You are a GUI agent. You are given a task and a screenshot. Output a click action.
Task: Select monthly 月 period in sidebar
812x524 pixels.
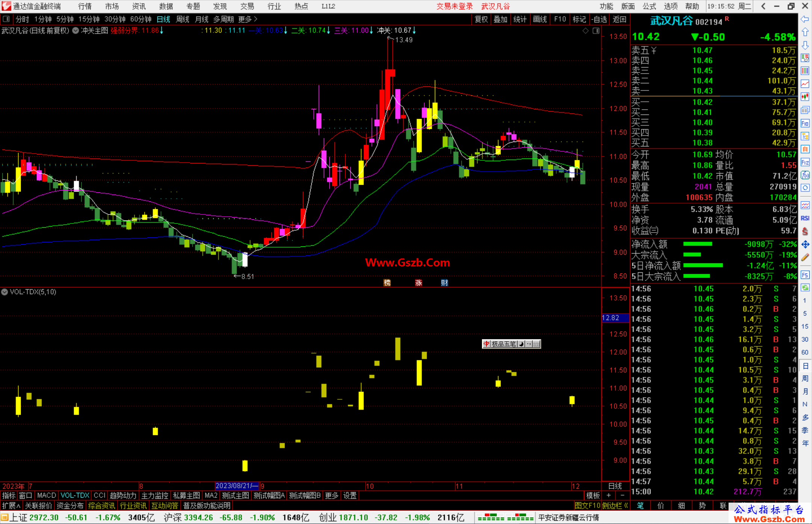click(805, 391)
